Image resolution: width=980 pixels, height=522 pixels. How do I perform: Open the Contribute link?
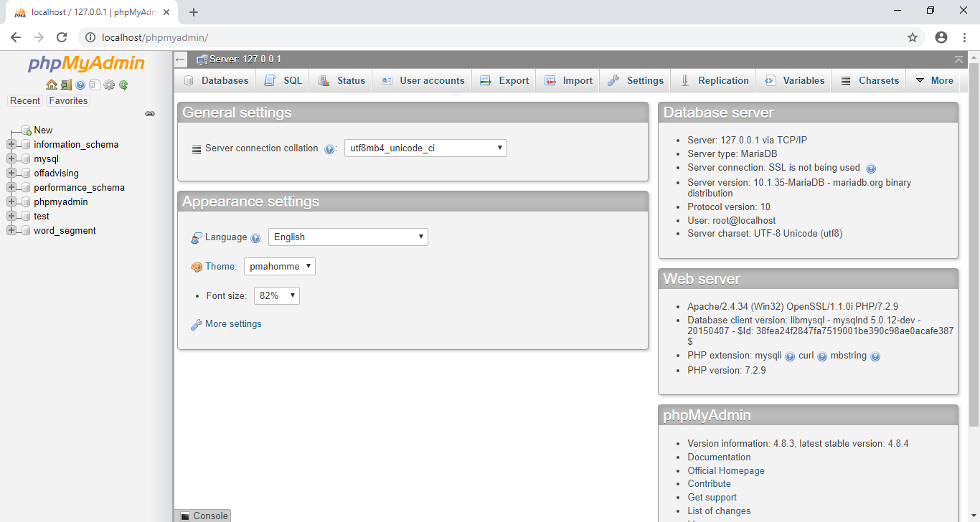pyautogui.click(x=709, y=484)
